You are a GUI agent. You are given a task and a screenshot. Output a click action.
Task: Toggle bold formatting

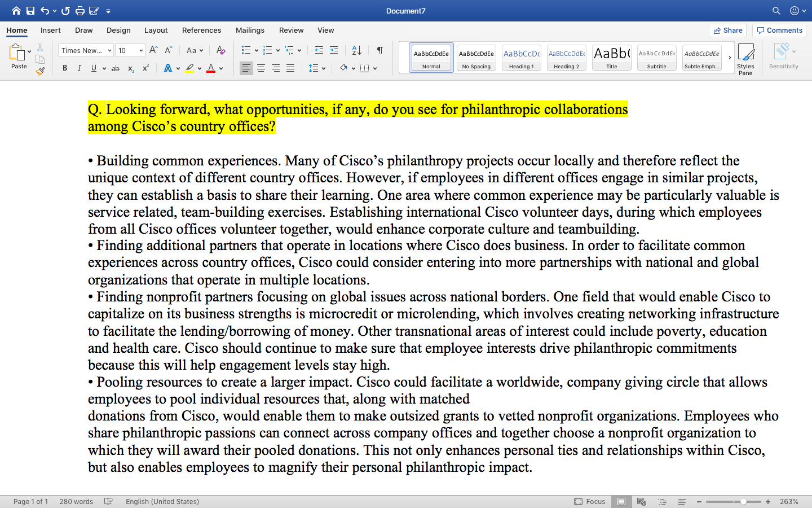coord(65,68)
